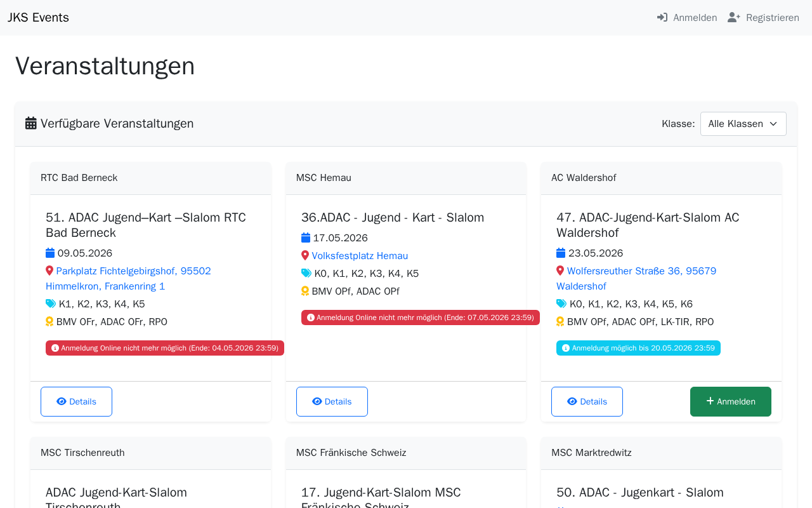Click tags icon before K0, K1, K2, K3, K4, K5 in MSC Hemau card
The image size is (812, 508).
[x=306, y=273]
